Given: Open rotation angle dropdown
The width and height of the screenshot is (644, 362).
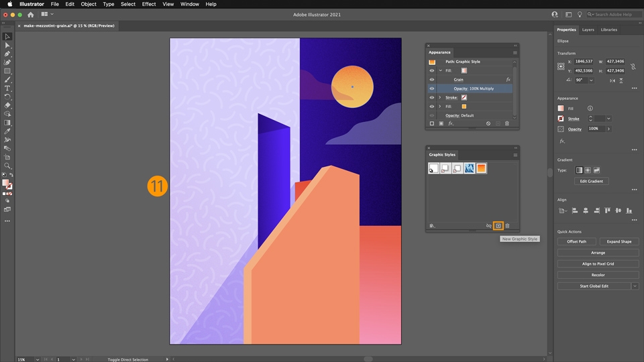Looking at the screenshot, I should tap(591, 80).
